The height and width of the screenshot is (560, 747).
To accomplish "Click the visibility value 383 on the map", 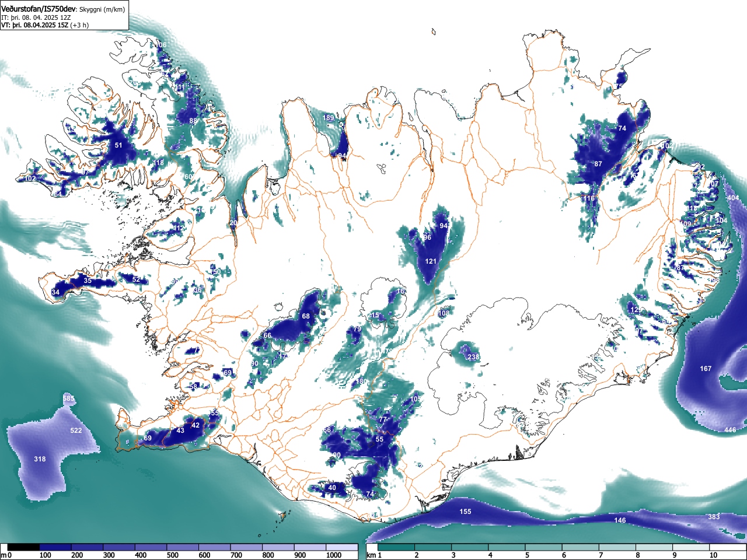I will click(x=714, y=517).
